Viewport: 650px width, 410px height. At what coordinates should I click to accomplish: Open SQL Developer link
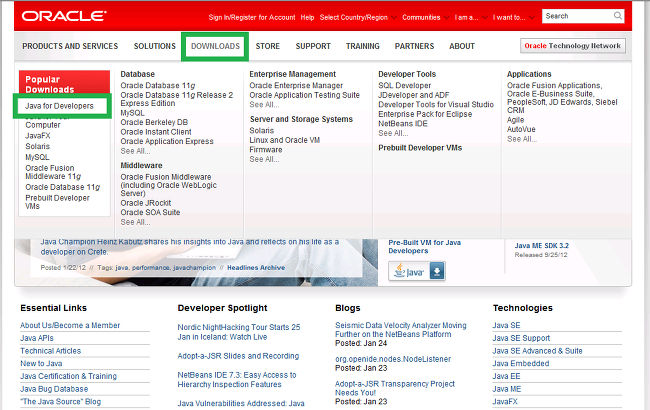pyautogui.click(x=405, y=85)
